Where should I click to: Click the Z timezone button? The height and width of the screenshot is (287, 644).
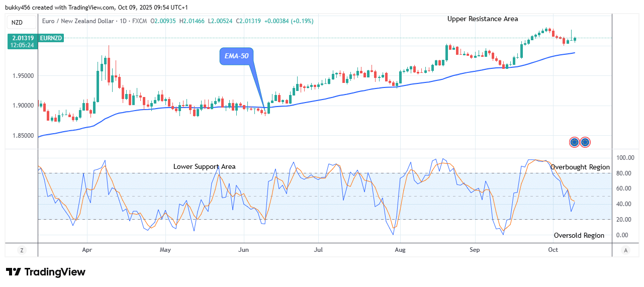point(22,250)
